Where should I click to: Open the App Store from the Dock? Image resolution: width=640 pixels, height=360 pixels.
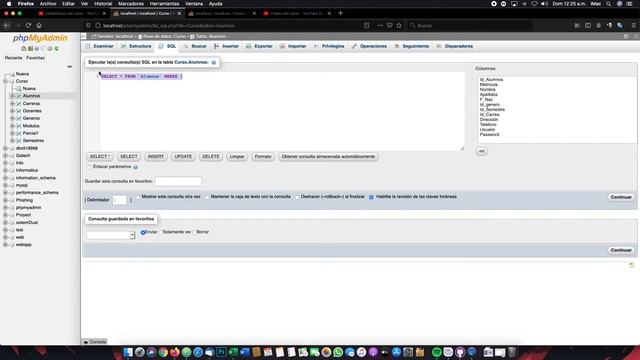pos(396,352)
